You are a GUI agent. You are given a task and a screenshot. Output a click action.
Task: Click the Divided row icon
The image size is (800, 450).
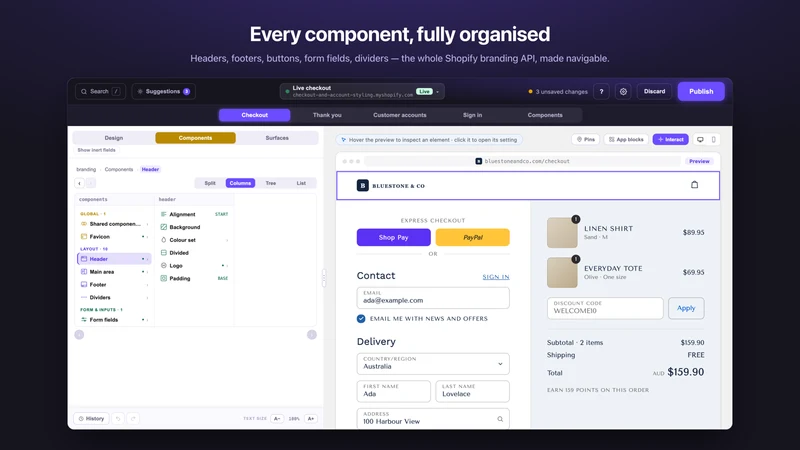tap(163, 253)
